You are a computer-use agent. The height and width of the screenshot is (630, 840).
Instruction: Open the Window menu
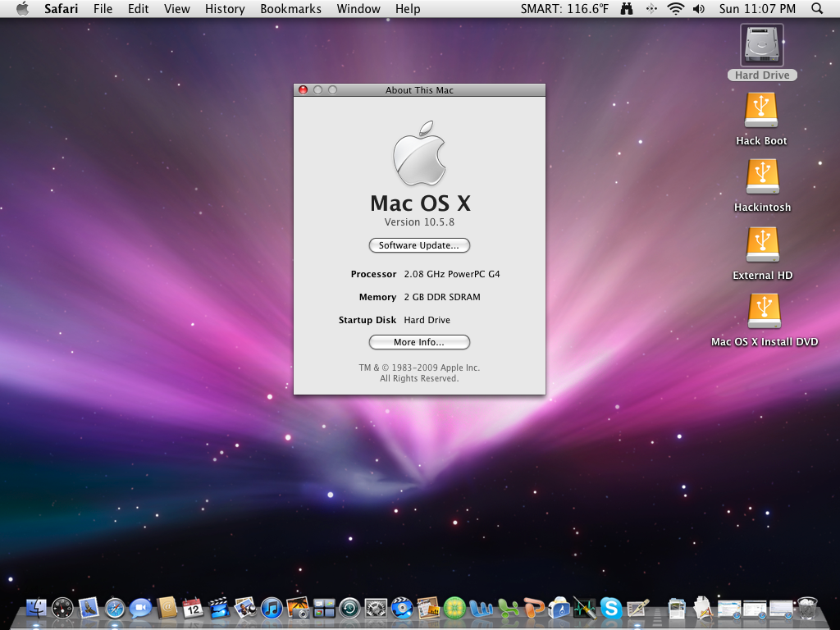(358, 8)
